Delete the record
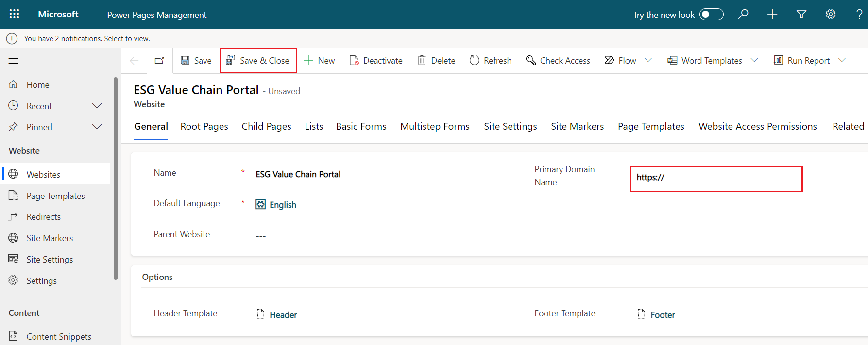The height and width of the screenshot is (345, 868). tap(437, 61)
